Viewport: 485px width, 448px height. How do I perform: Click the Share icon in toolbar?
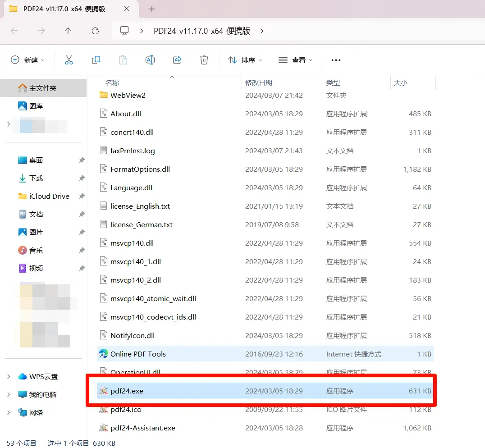pos(177,60)
